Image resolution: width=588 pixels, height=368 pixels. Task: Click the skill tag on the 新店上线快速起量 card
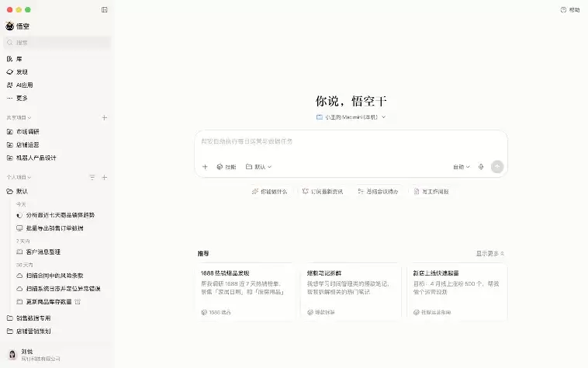coord(432,312)
